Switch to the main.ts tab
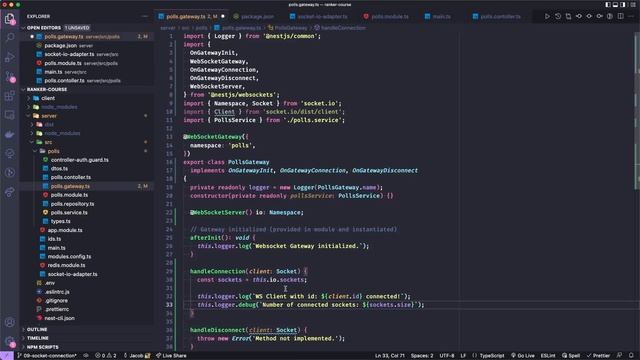640x360 pixels. 441,17
